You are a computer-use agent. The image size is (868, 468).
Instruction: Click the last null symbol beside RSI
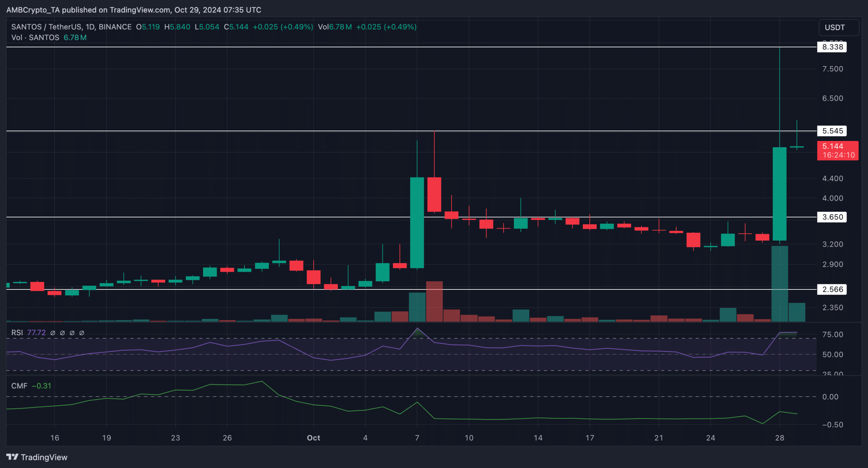(x=82, y=333)
